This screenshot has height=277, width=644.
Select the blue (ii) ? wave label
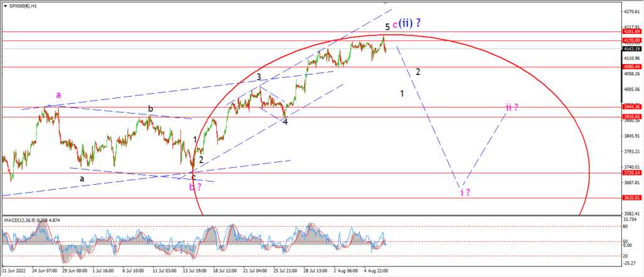[x=409, y=23]
